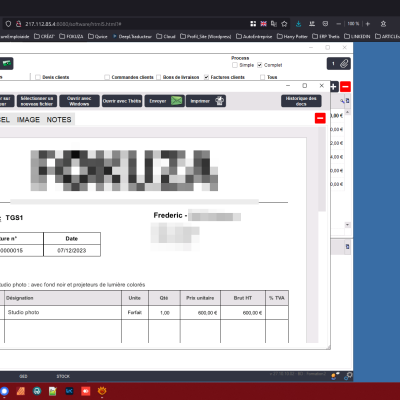This screenshot has height=400, width=400.
Task: Click the orange striped app icon in taskbar
Action: pos(20,391)
